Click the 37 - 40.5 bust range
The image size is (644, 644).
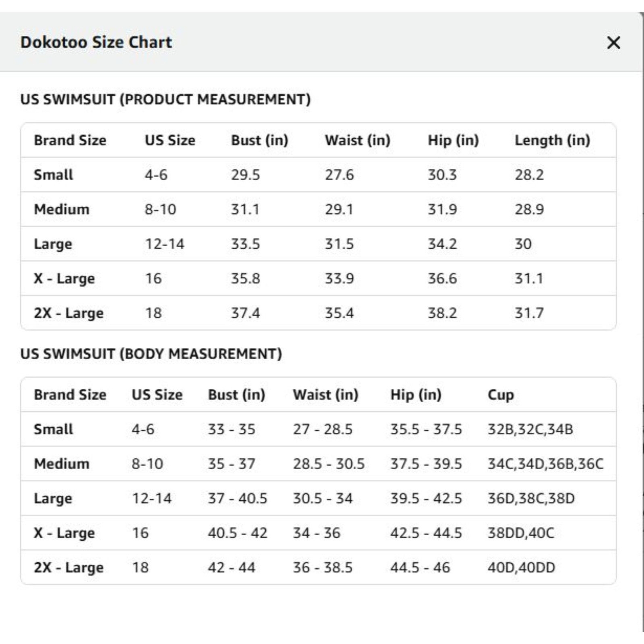[x=237, y=498]
